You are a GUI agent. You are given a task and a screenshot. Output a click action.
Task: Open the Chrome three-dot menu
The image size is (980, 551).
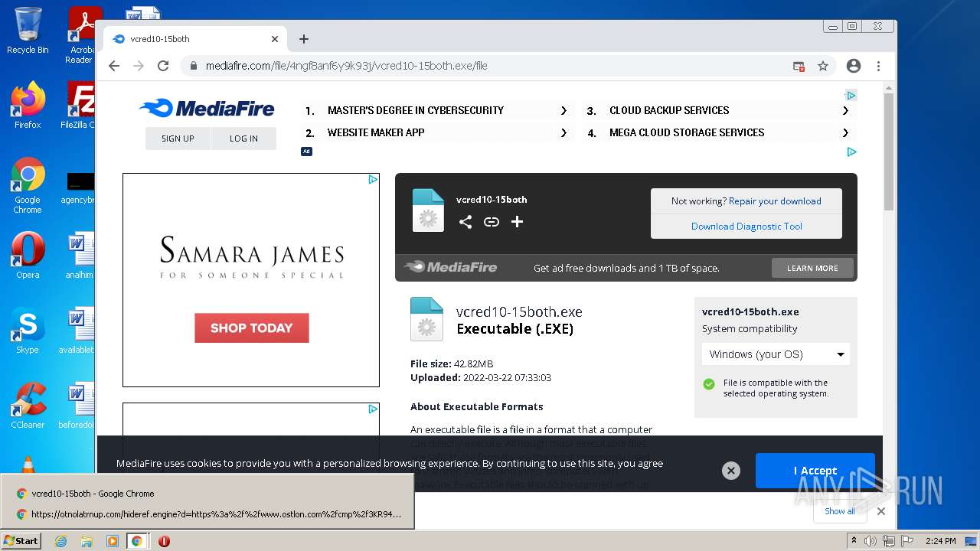click(878, 66)
